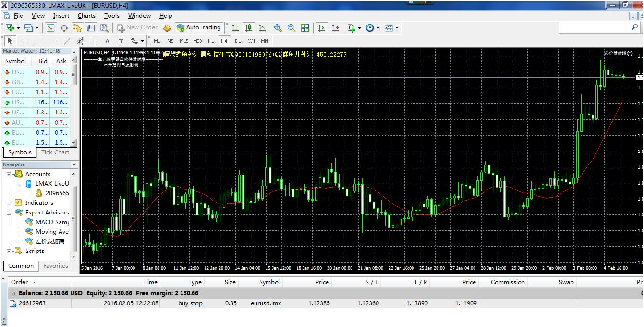
Task: Toggle the Terminal window icon
Action: click(x=91, y=28)
